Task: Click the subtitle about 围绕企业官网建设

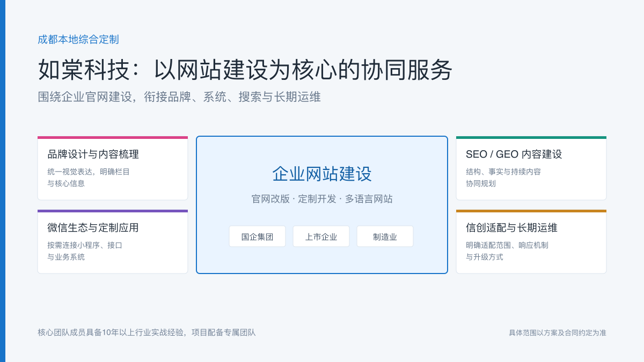Action: coord(179,97)
